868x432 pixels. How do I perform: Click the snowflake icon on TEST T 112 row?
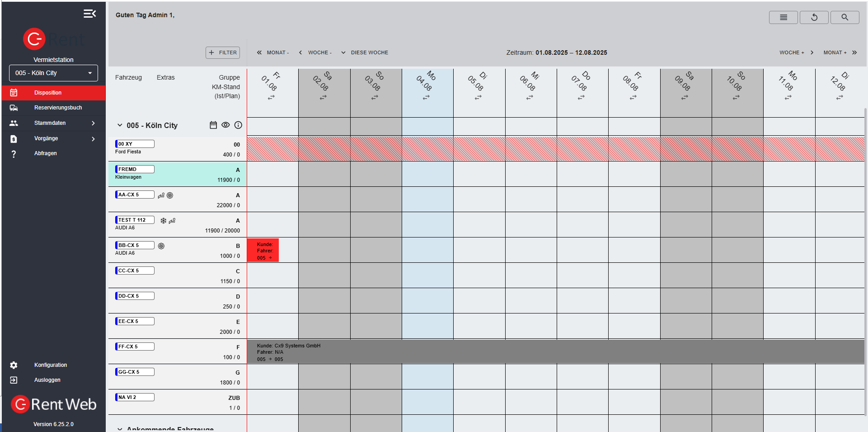click(164, 221)
